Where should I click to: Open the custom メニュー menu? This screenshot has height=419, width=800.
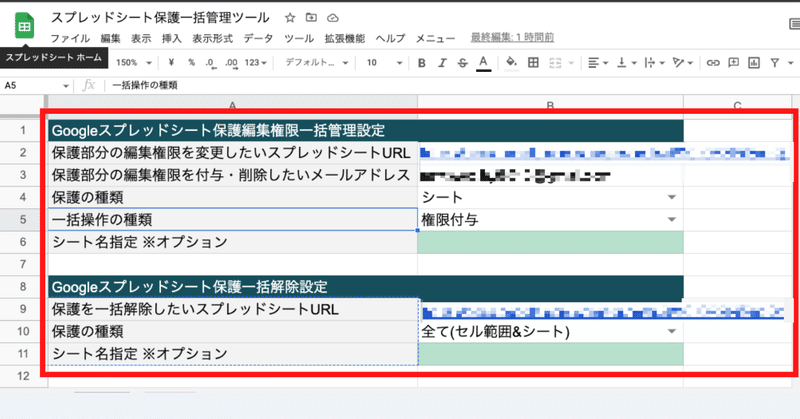435,38
